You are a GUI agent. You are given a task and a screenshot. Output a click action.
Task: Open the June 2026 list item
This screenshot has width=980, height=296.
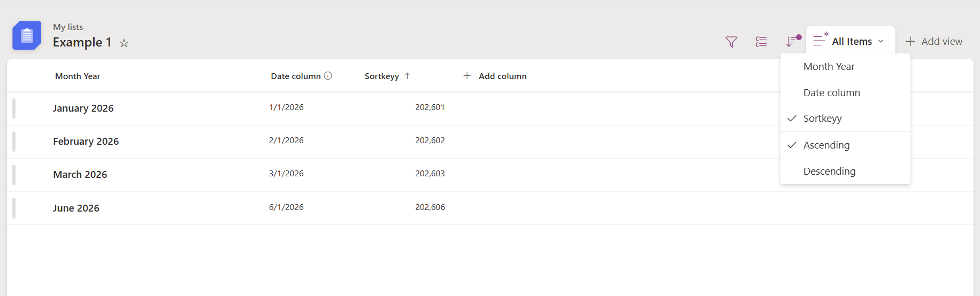pos(76,208)
